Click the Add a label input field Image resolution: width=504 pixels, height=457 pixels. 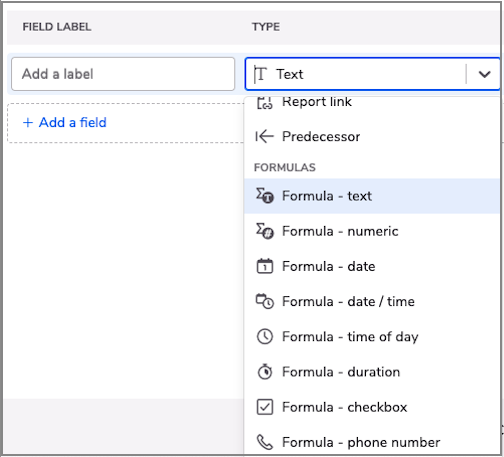point(123,74)
